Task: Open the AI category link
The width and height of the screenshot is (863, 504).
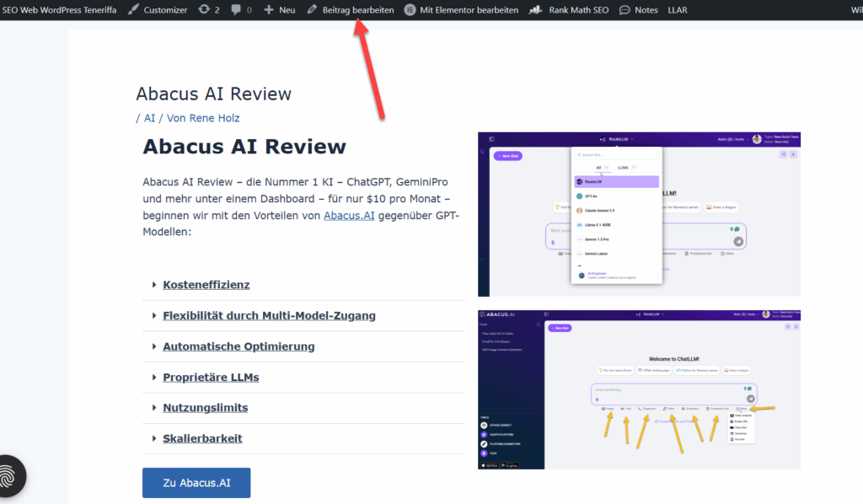Action: tap(150, 118)
